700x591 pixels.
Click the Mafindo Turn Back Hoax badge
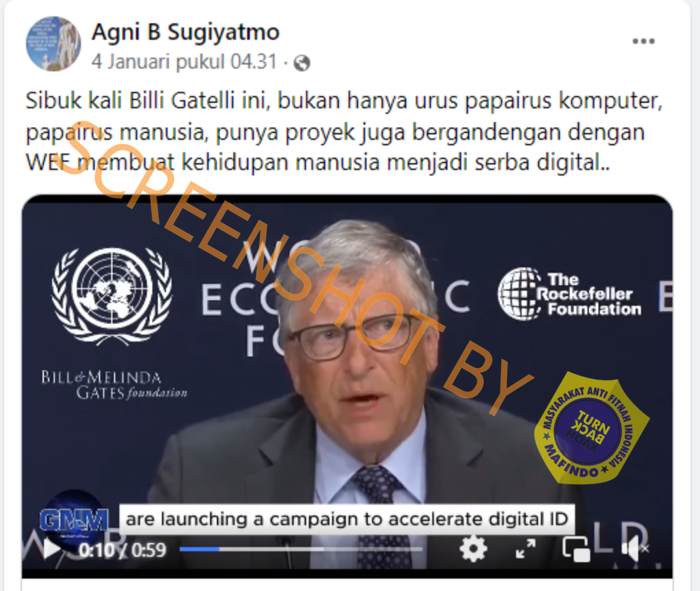coord(591,428)
